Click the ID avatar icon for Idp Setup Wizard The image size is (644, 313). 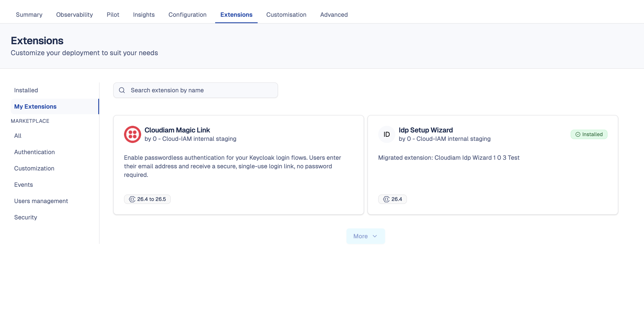(387, 134)
